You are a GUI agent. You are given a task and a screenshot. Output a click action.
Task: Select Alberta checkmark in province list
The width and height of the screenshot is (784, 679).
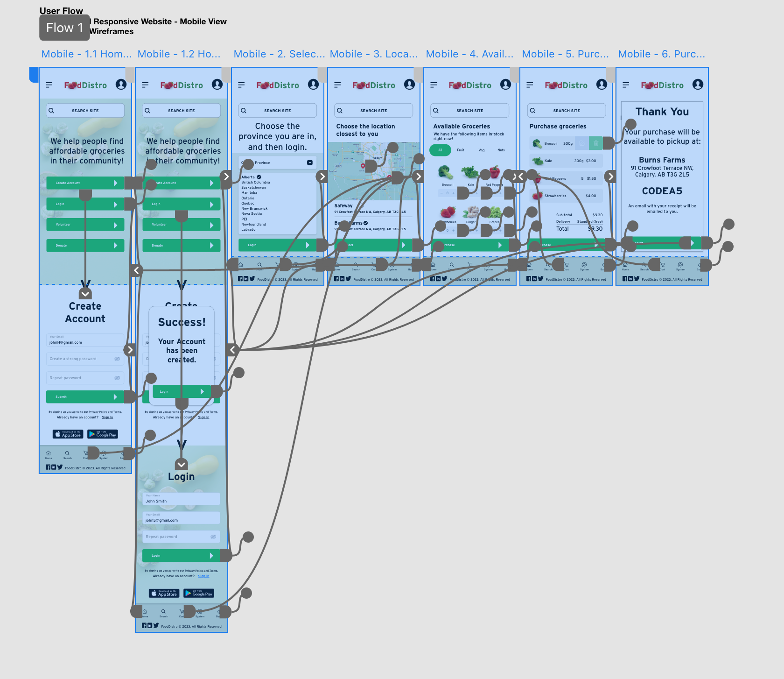259,177
